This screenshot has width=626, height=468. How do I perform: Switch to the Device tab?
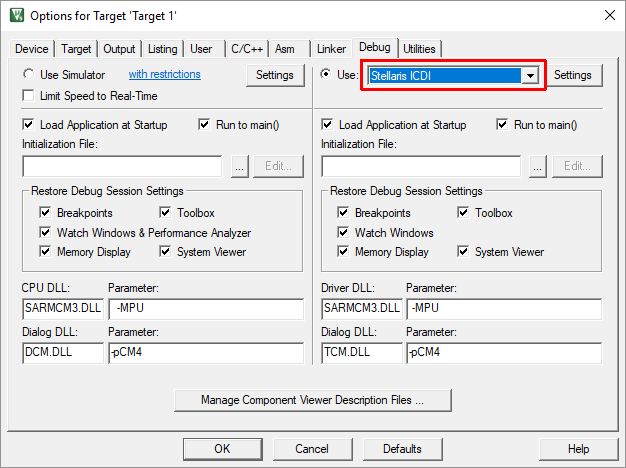click(32, 49)
